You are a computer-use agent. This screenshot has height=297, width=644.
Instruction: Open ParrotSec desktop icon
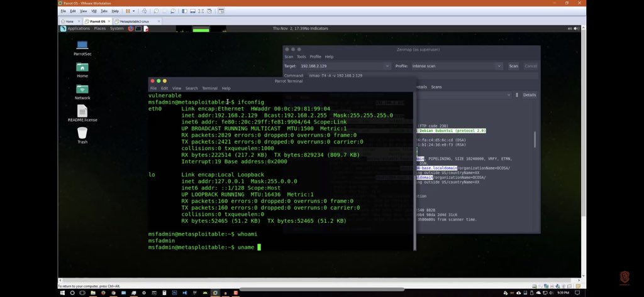tap(82, 48)
